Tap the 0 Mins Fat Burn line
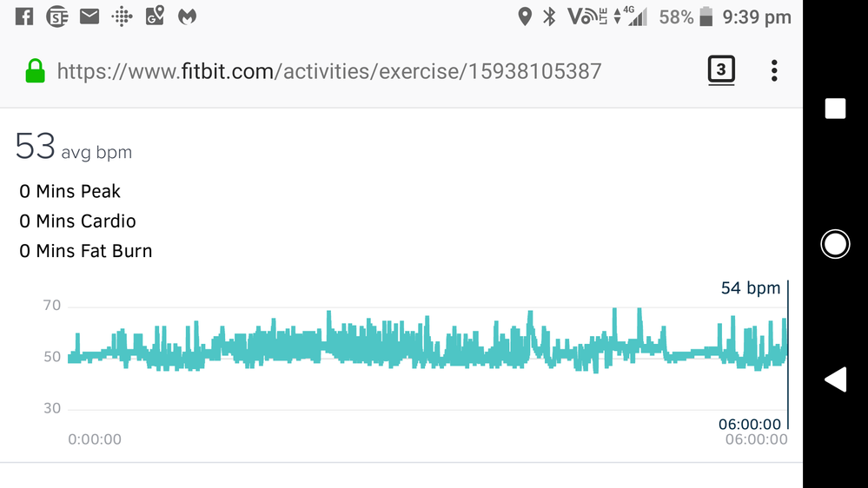Viewport: 868px width, 488px height. (86, 251)
